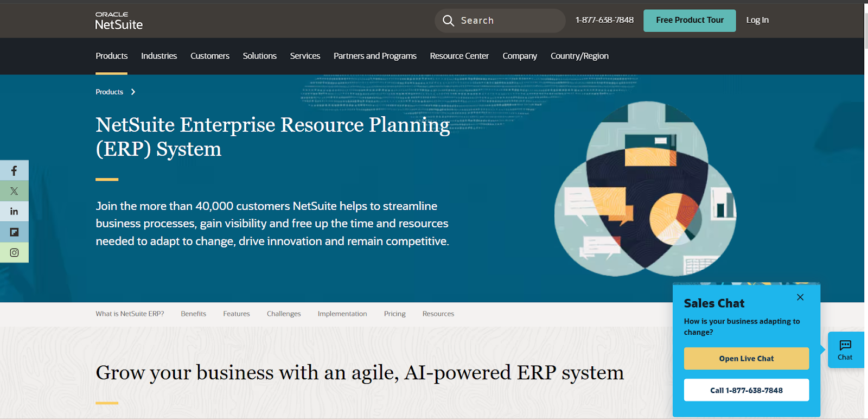Click the Products breadcrumb link

pos(110,92)
